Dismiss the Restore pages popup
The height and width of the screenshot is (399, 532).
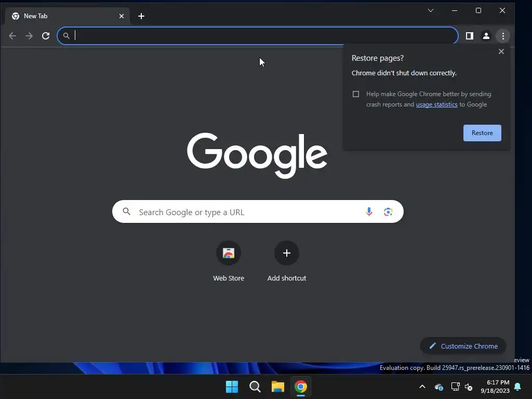(x=501, y=51)
